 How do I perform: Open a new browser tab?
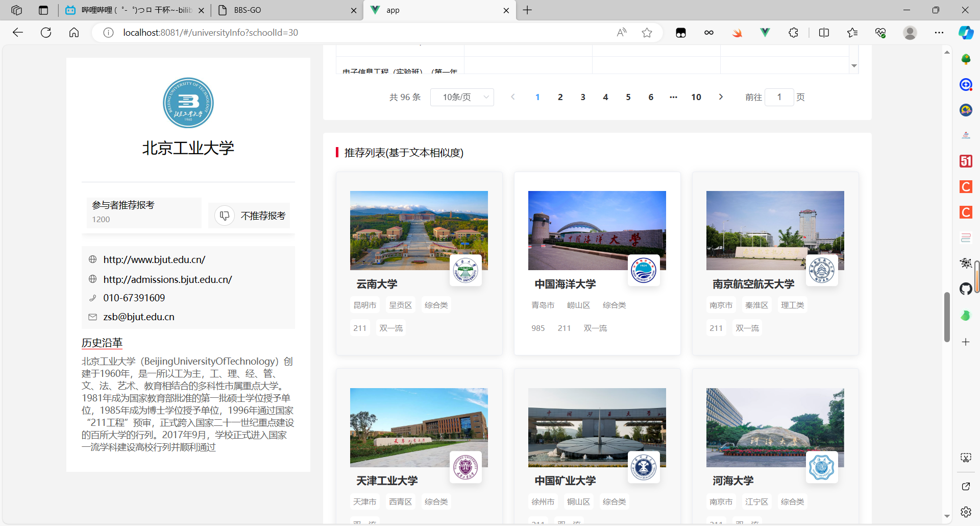(x=527, y=10)
